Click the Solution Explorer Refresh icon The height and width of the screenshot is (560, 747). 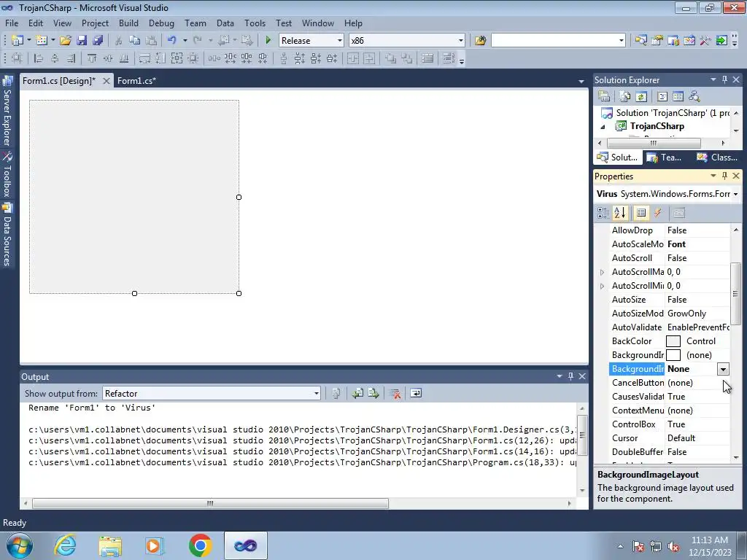641,97
